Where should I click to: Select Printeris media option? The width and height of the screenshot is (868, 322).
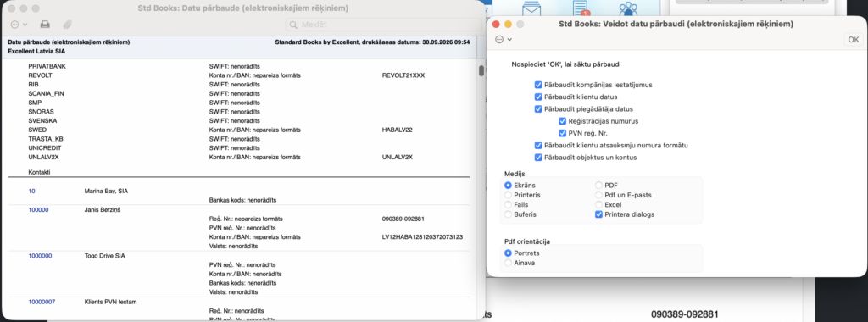(509, 195)
